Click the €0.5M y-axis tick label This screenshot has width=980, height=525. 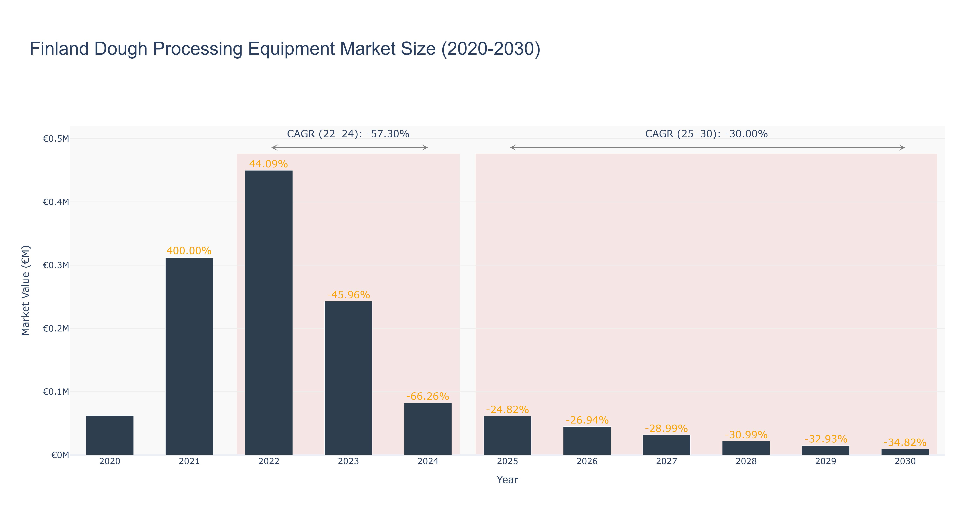(x=56, y=139)
